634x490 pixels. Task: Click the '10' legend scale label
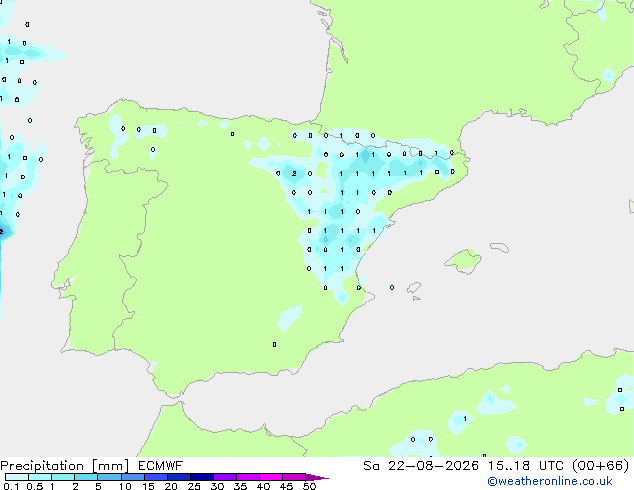[125, 486]
